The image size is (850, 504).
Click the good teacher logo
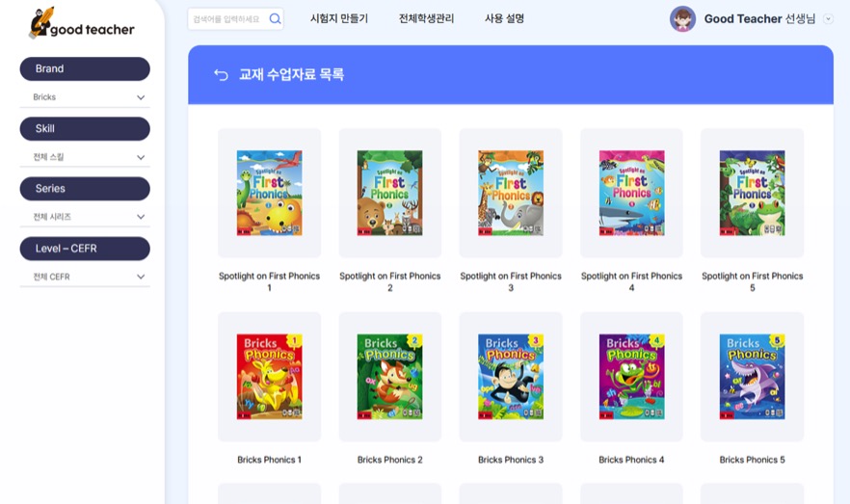pyautogui.click(x=82, y=23)
